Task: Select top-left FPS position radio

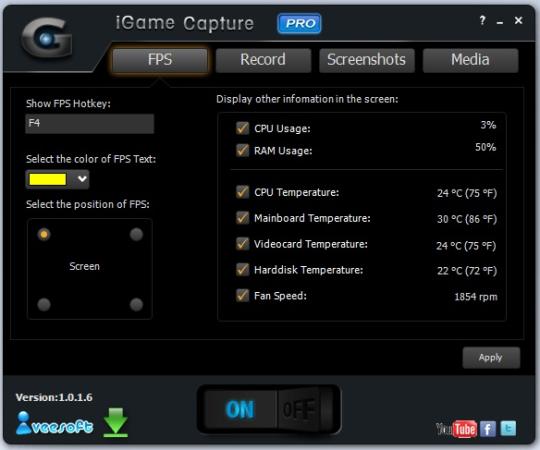Action: pyautogui.click(x=44, y=234)
